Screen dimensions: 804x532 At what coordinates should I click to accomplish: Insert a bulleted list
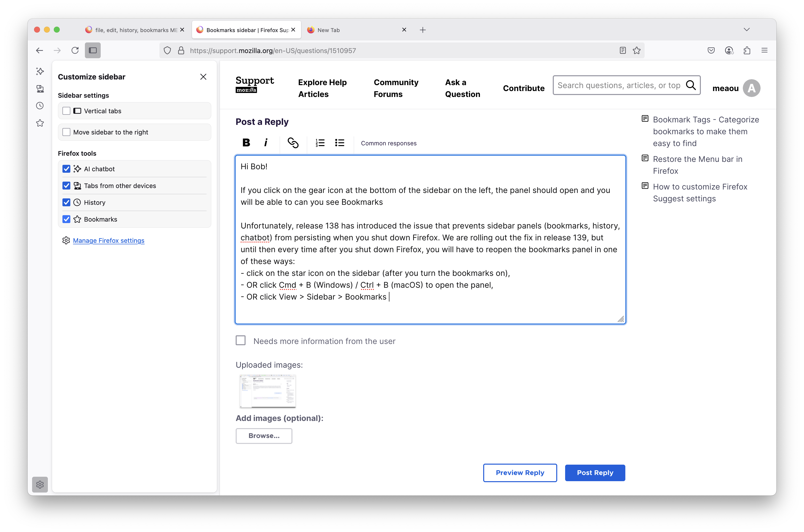click(x=340, y=143)
